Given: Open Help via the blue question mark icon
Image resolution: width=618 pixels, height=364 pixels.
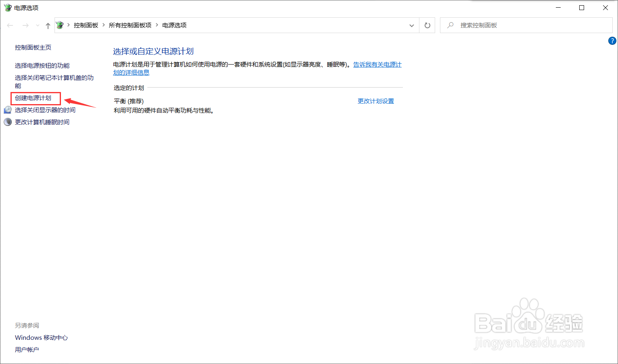Looking at the screenshot, I should coord(612,41).
